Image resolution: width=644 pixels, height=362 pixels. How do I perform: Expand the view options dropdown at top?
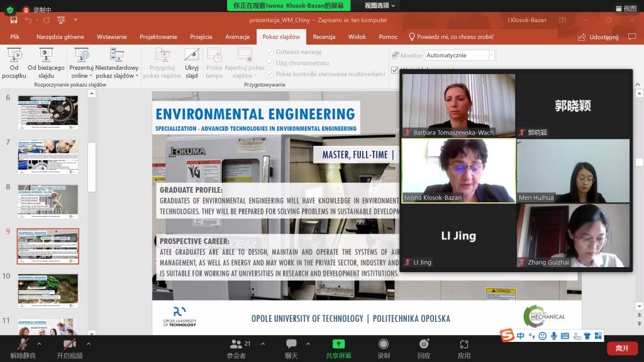pos(380,6)
